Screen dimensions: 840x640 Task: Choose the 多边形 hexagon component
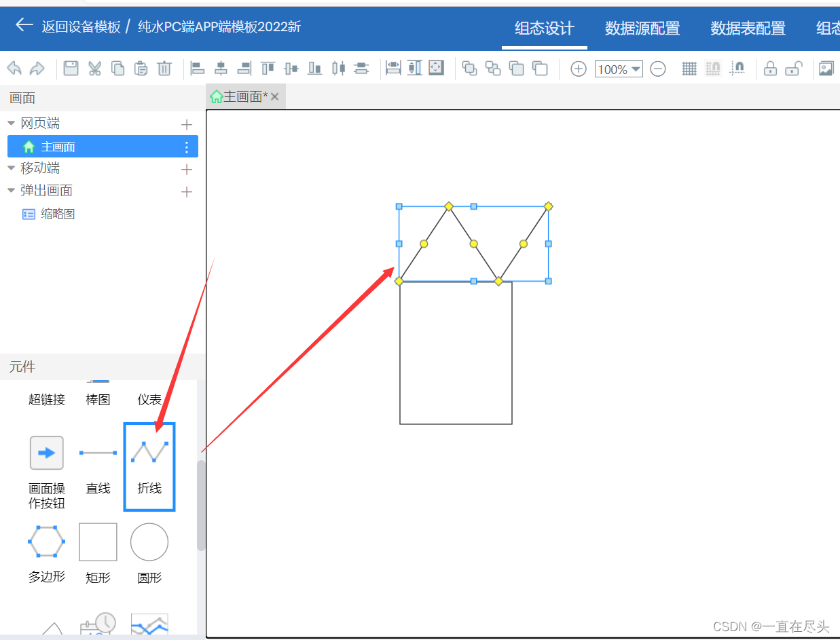point(47,542)
